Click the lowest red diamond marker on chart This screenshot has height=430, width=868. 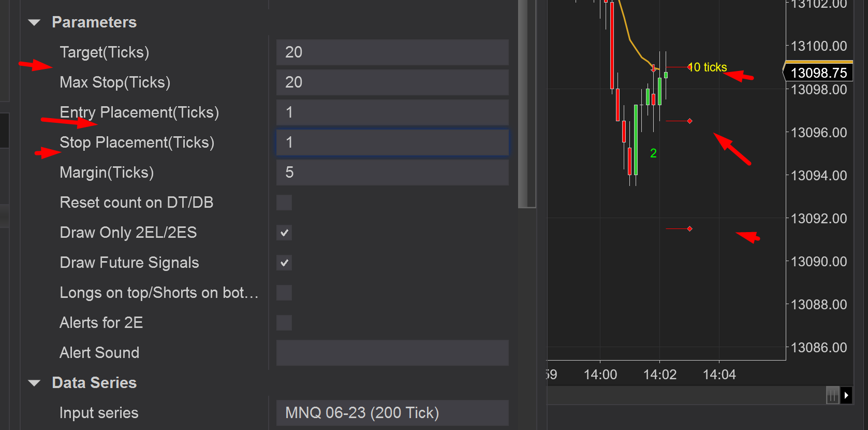tap(690, 228)
